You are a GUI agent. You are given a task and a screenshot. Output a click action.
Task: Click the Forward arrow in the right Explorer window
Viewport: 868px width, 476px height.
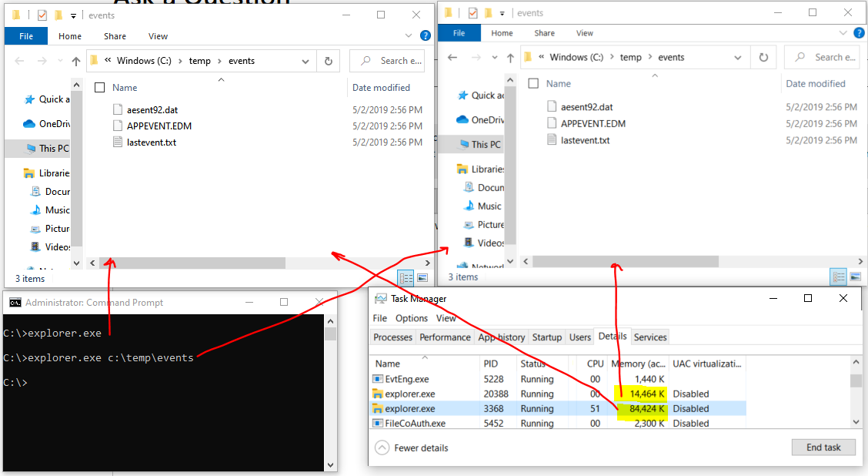click(x=476, y=57)
